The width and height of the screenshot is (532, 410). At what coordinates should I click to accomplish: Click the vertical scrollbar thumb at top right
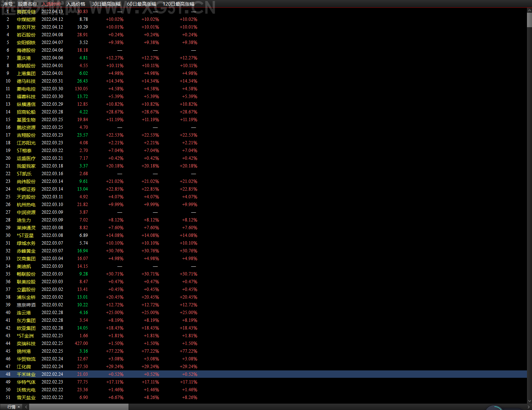(529, 20)
